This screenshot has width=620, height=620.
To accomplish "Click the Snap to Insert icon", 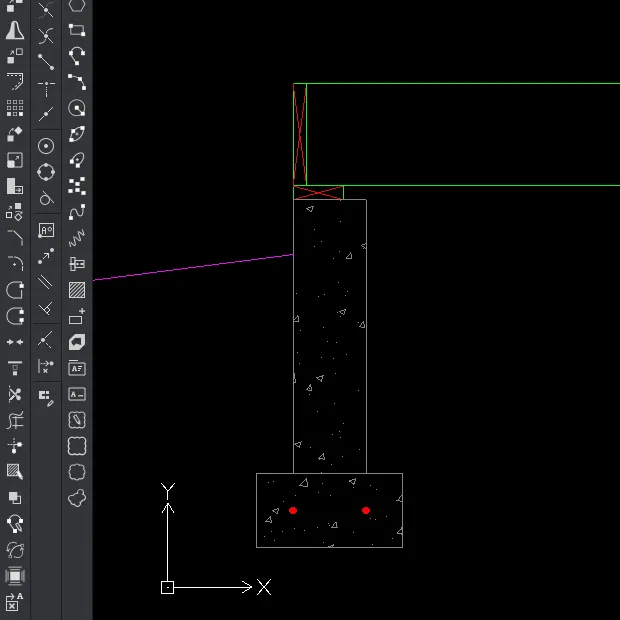I will (x=46, y=230).
